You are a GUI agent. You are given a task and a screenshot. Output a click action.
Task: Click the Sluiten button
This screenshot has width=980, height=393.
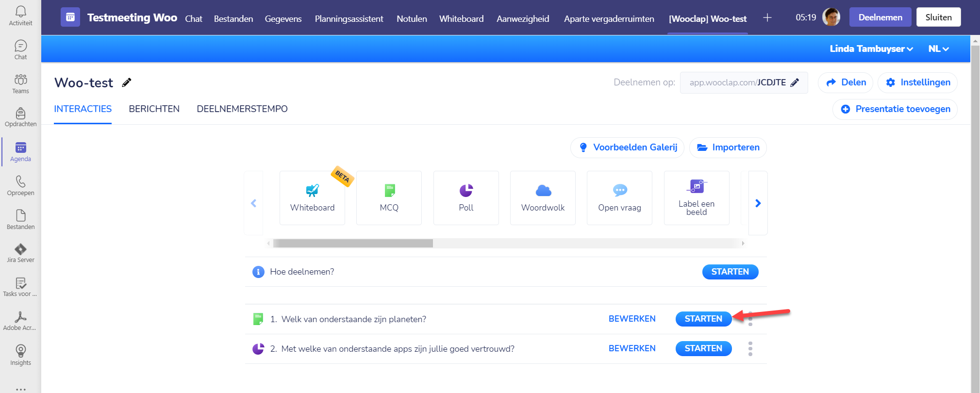(938, 17)
